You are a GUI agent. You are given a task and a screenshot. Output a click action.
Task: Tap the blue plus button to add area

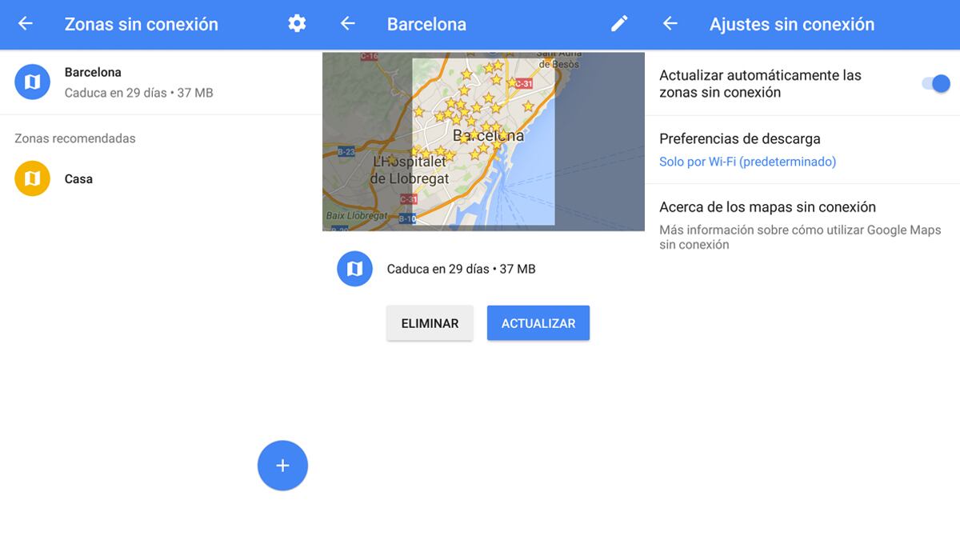(282, 465)
